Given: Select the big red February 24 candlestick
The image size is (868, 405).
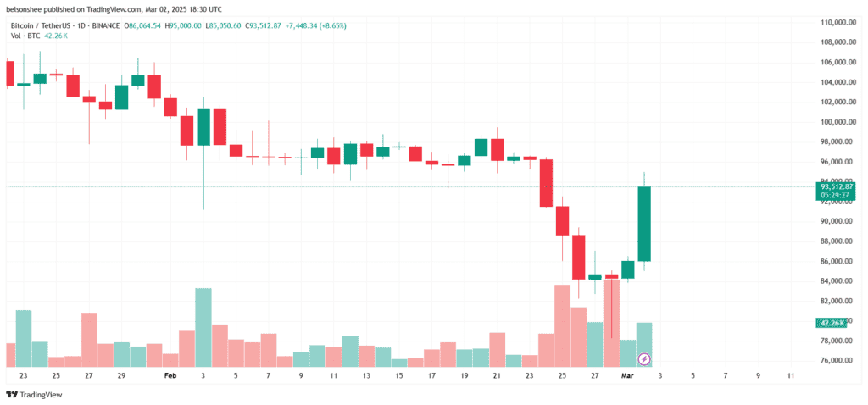Looking at the screenshot, I should click(x=546, y=183).
